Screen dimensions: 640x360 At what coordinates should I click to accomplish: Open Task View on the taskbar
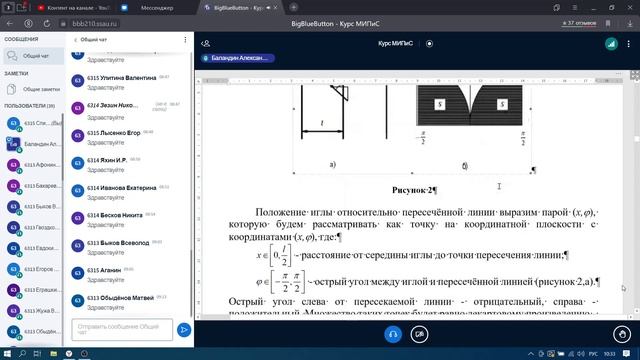(37, 353)
